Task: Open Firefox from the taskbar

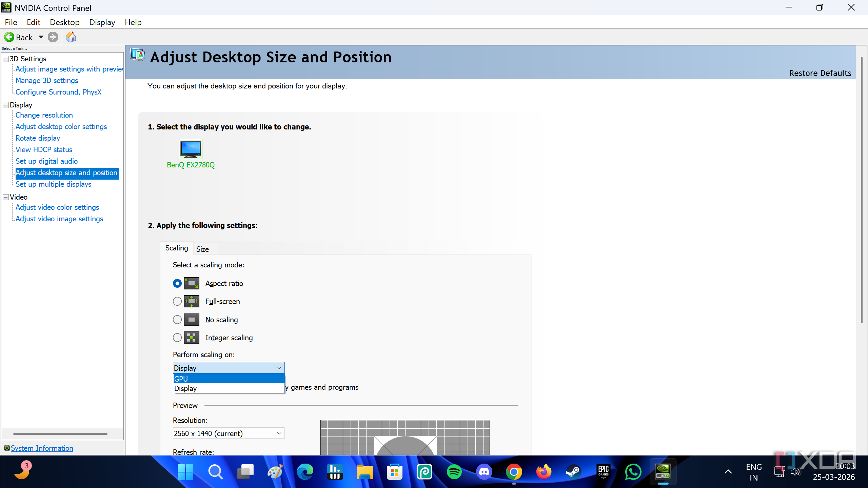Action: pos(544,472)
